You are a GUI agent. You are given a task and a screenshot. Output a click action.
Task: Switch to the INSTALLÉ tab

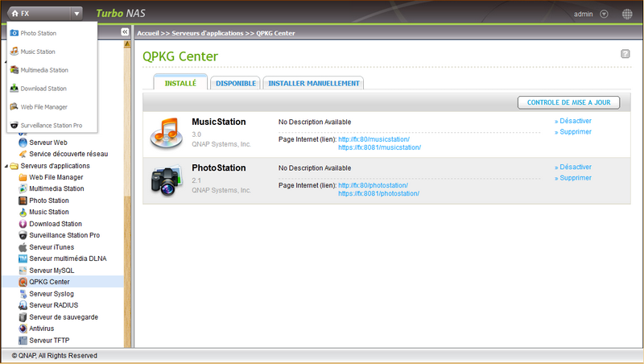point(180,83)
